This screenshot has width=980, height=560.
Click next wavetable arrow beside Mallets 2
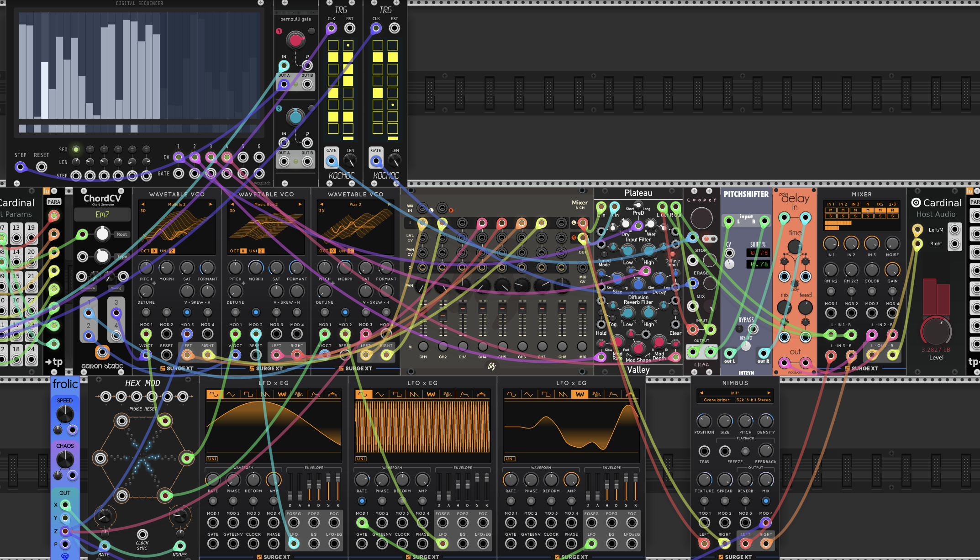[x=211, y=204]
